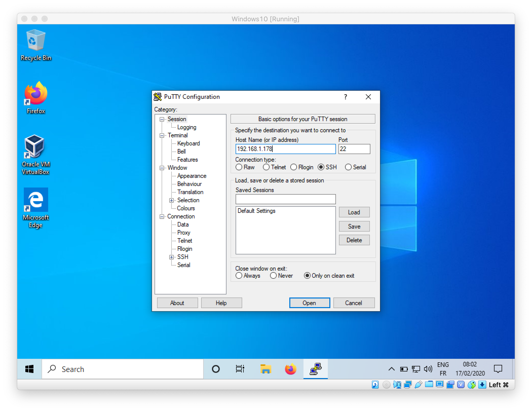The height and width of the screenshot is (411, 532).
Task: Click the question mark help button in PuTTY title bar
Action: pyautogui.click(x=346, y=97)
